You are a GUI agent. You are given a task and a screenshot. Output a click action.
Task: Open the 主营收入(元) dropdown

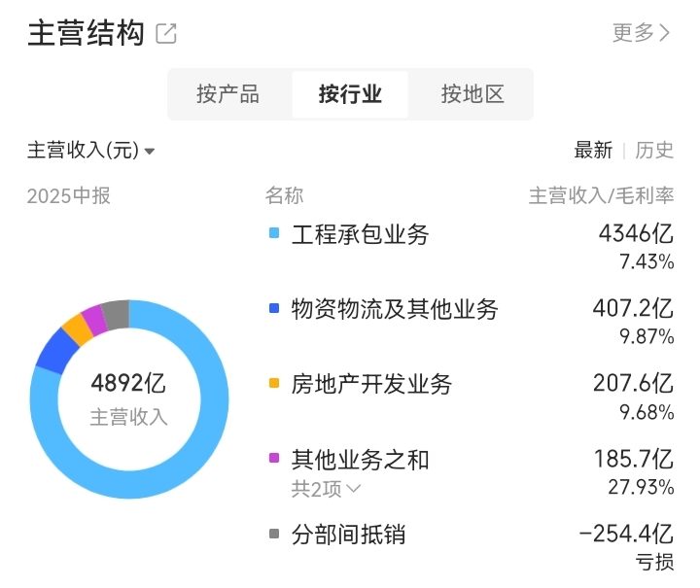point(90,150)
